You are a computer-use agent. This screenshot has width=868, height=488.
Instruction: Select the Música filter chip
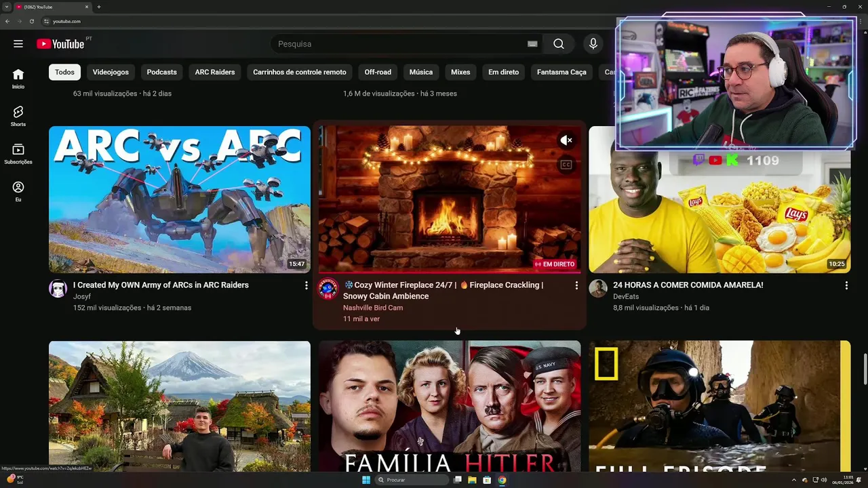pos(421,72)
